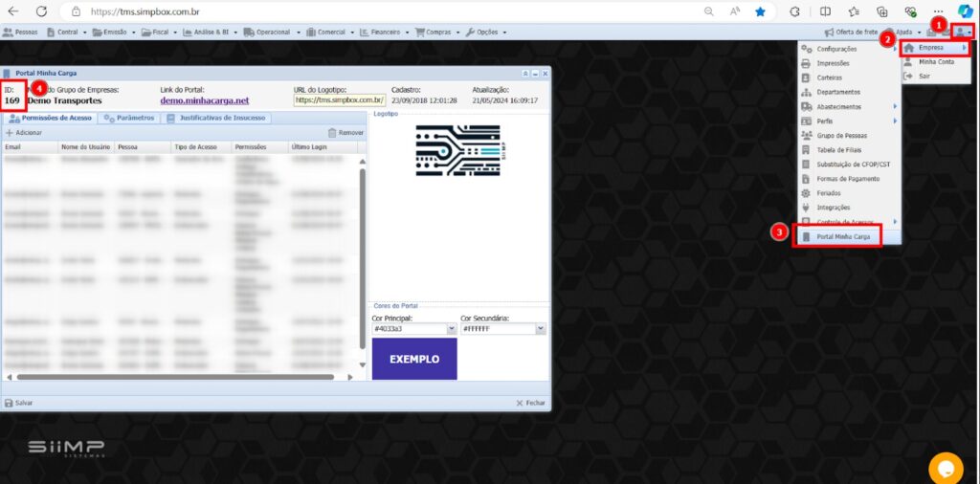
Task: Click the browser refresh button
Action: click(x=41, y=11)
